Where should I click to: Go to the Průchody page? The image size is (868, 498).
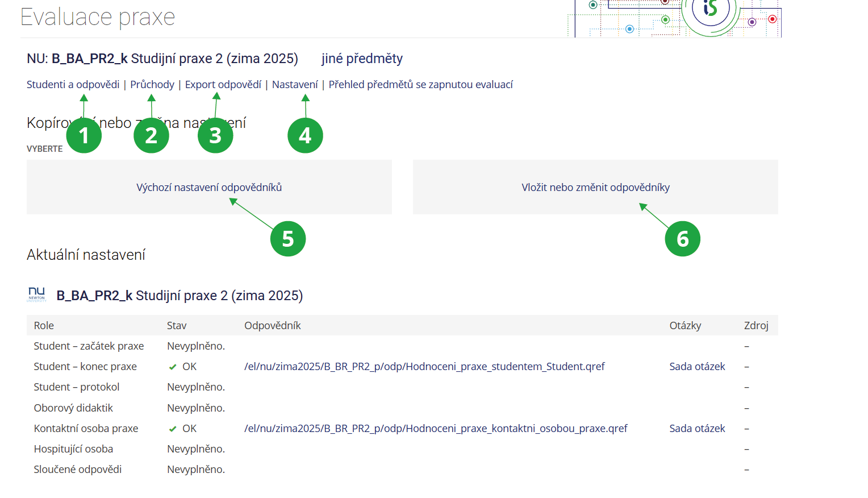pyautogui.click(x=152, y=85)
